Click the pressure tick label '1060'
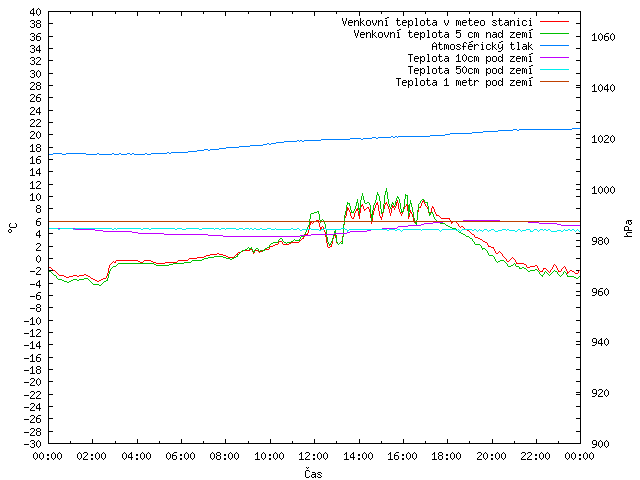640x480 pixels. click(x=603, y=37)
